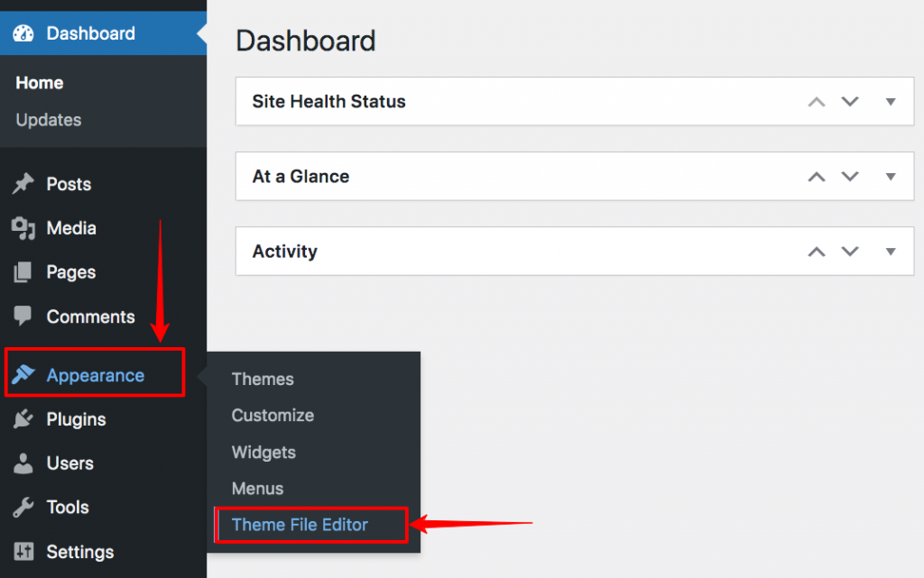Move Activity panel up

816,252
